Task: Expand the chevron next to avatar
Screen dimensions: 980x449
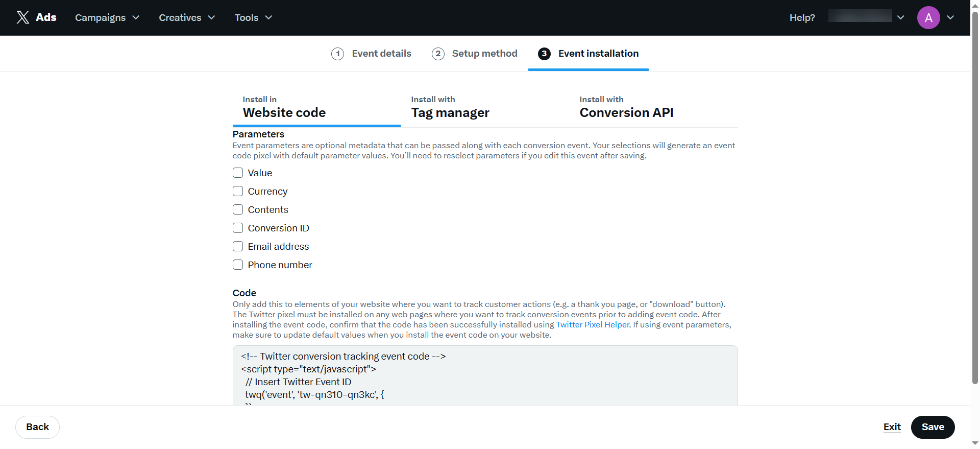Action: [x=950, y=17]
